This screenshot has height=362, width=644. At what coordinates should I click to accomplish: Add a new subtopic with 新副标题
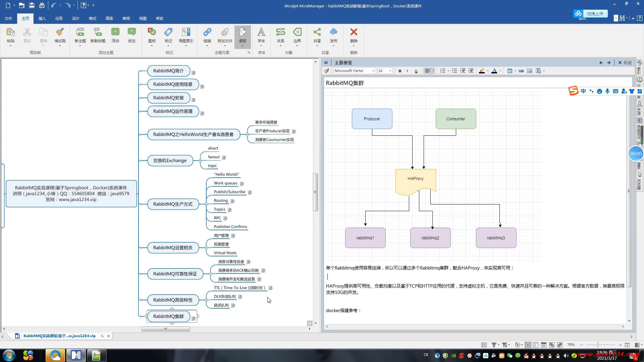(x=98, y=32)
